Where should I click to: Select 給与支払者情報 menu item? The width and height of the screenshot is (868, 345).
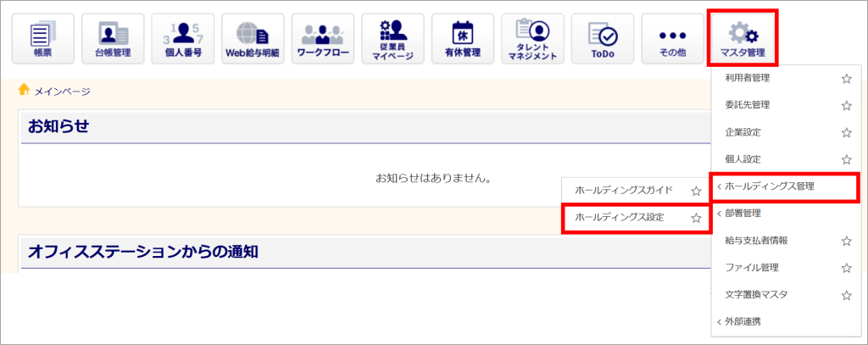[756, 241]
